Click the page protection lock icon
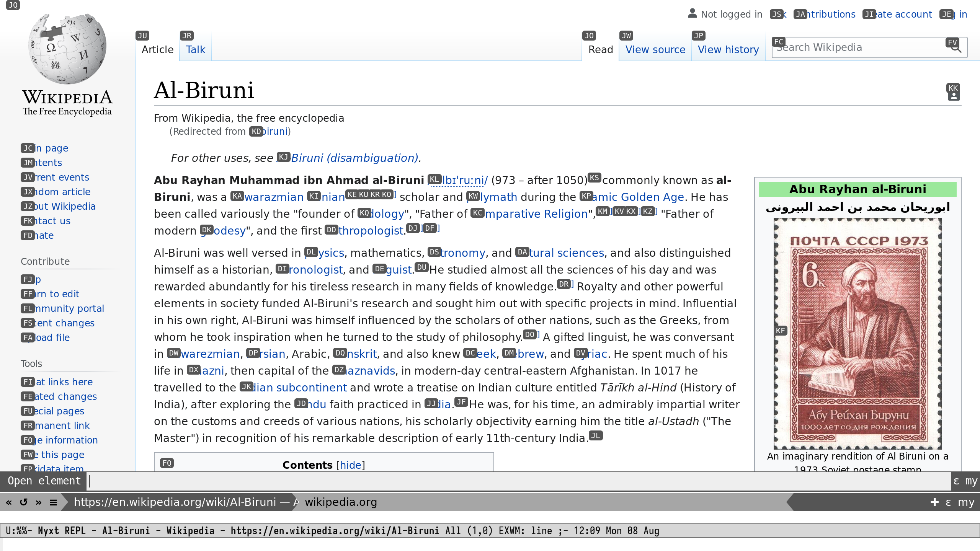Viewport: 980px width, 551px height. point(954,96)
